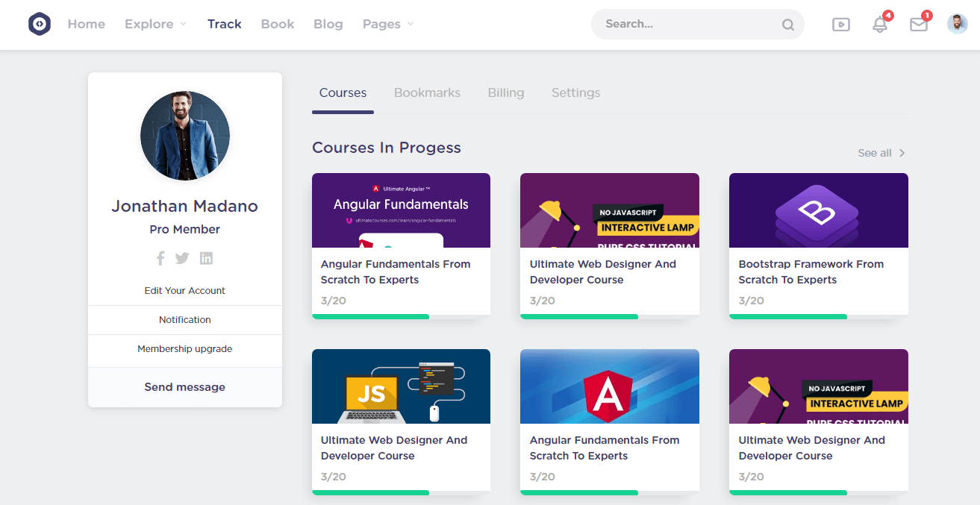Open notifications bell icon
The width and height of the screenshot is (980, 505).
[x=880, y=25]
